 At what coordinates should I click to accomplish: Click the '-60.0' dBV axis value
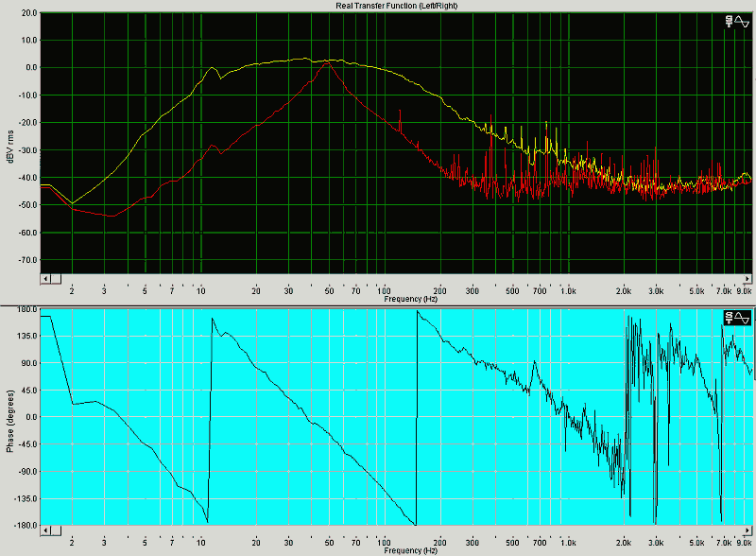tap(28, 233)
